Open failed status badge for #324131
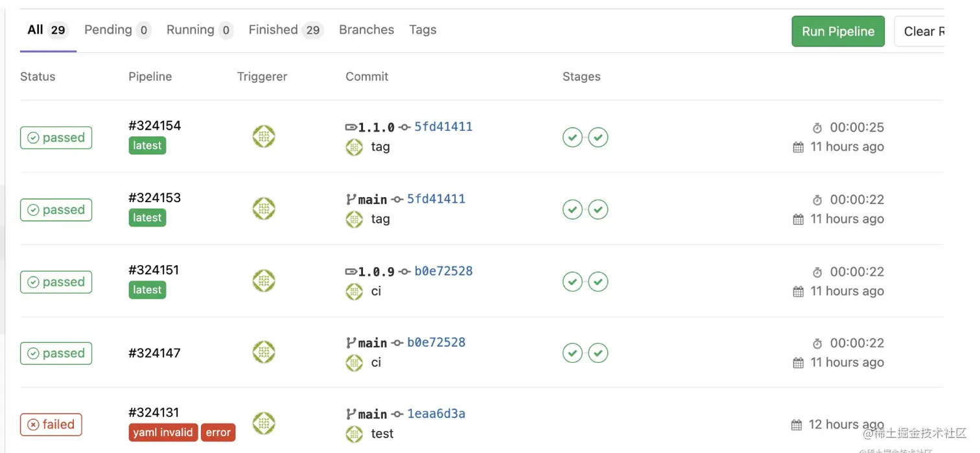This screenshot has height=453, width=980. (51, 424)
